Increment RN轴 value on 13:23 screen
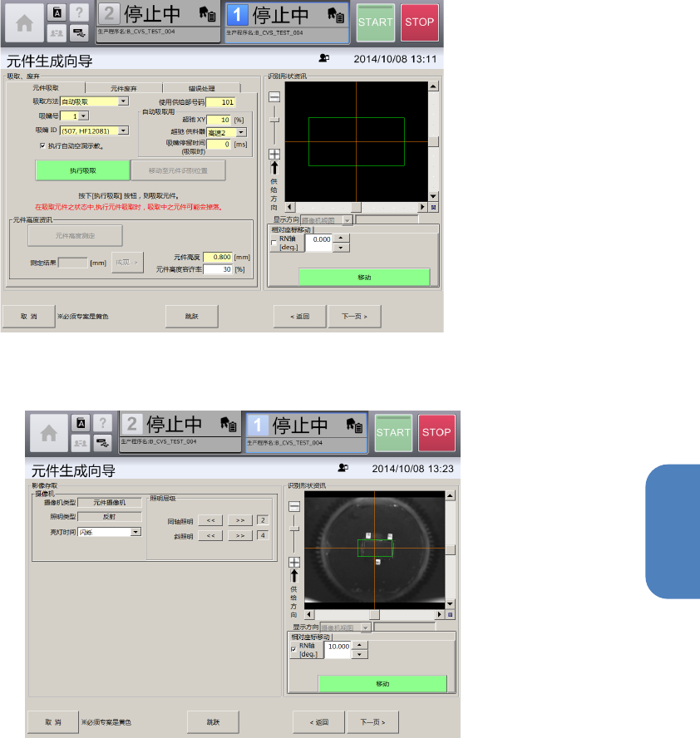 360,645
